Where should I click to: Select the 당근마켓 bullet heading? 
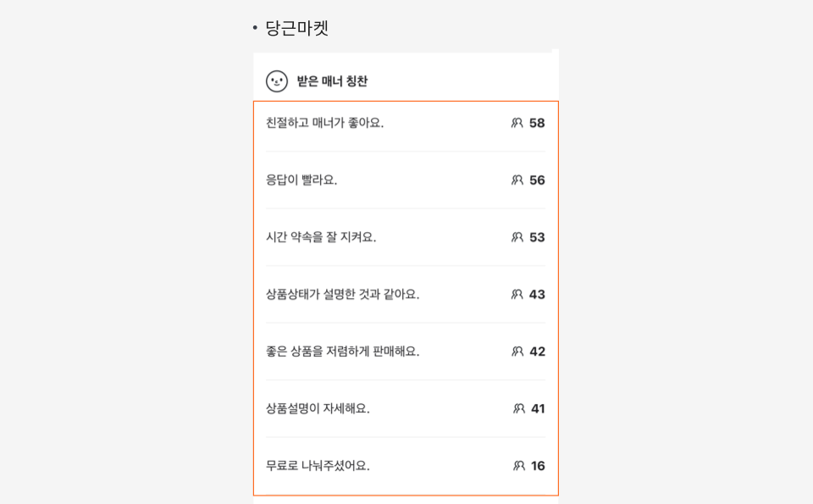point(297,27)
